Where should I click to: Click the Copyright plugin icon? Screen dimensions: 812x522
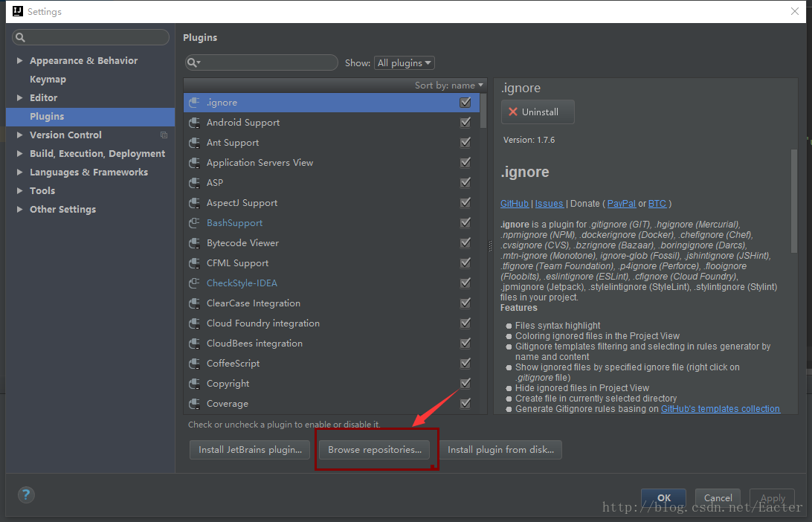[194, 384]
